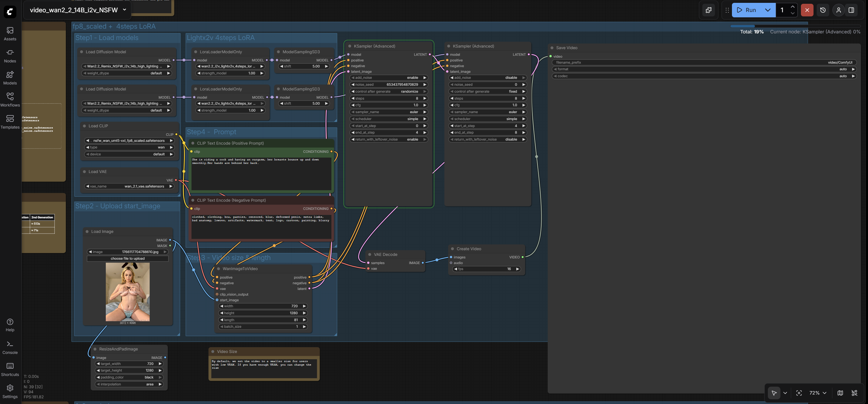Open the keyboard Shortcuts panel
Viewport: 868px width, 404px height.
(x=10, y=369)
